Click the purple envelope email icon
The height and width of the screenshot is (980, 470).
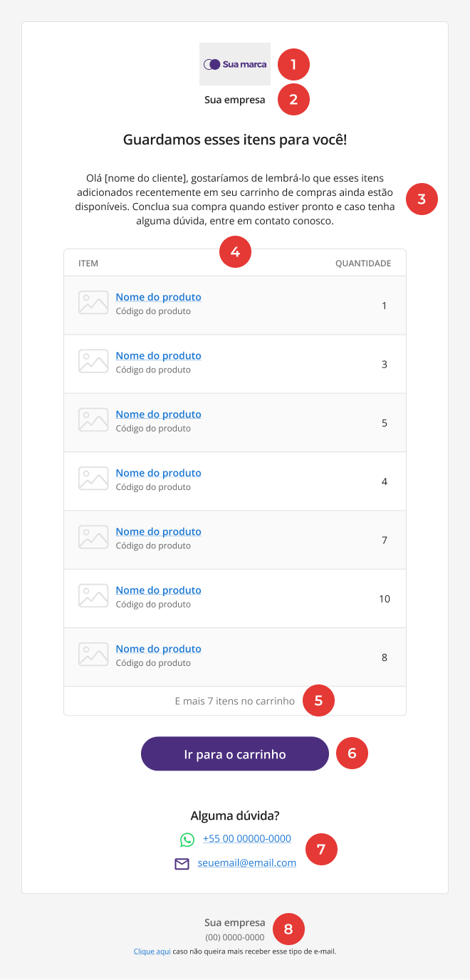[x=182, y=863]
